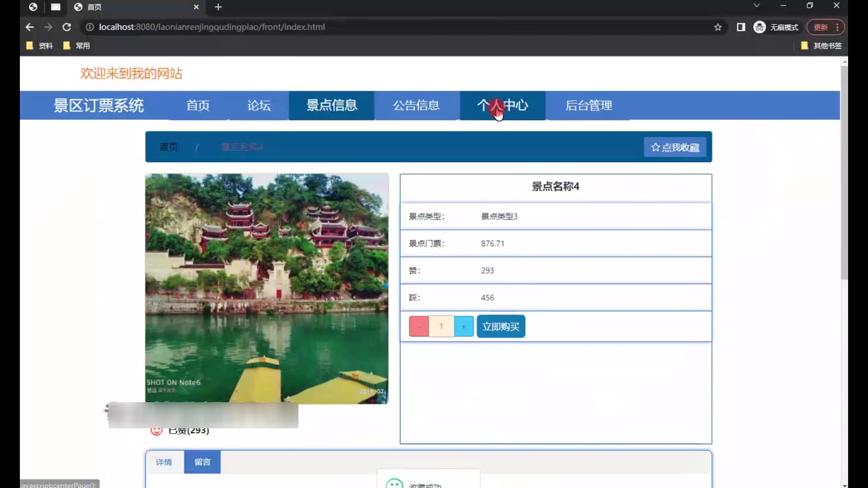868x488 pixels.
Task: Expand the 其他书签 bookmarks folder
Action: pos(821,46)
